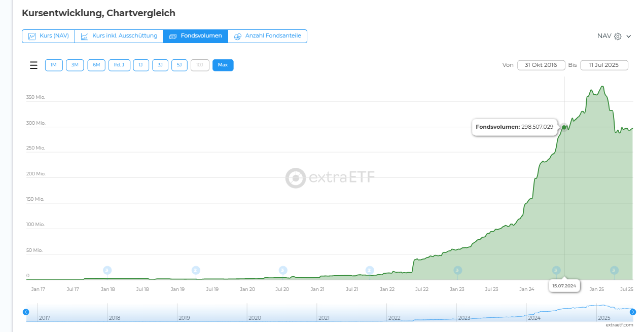This screenshot has height=332, width=644.
Task: Select the 5J time range
Action: 180,65
